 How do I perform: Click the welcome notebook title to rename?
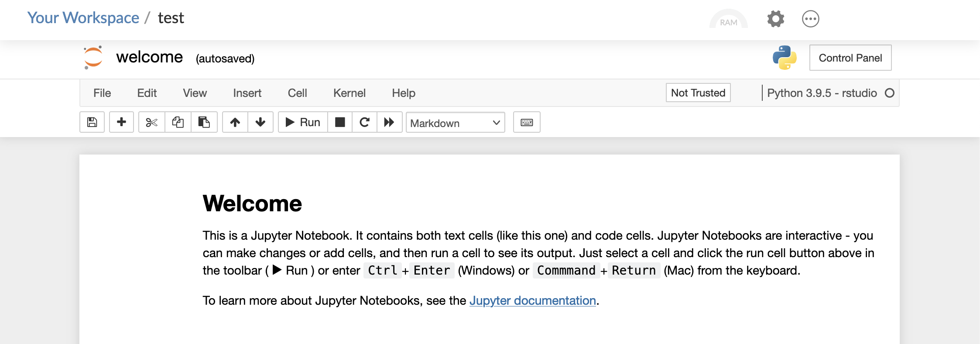[149, 57]
